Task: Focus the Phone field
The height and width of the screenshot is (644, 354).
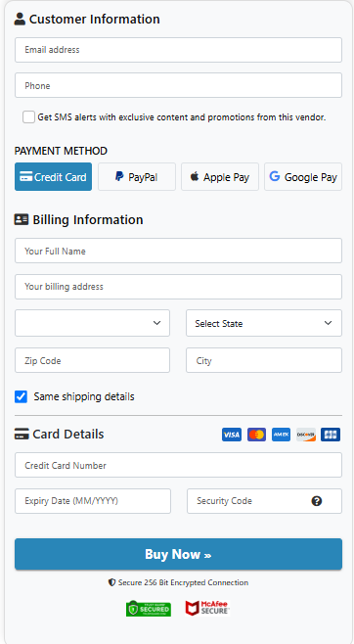Action: (x=178, y=85)
